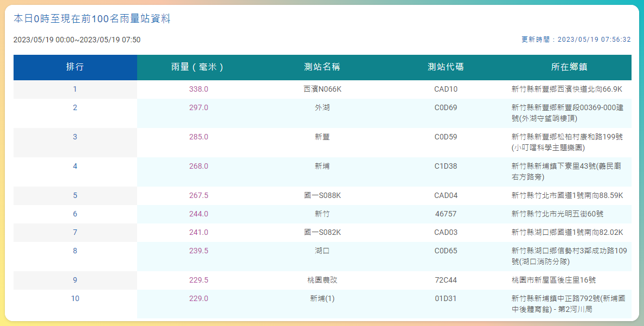Click station code C1D38
This screenshot has height=326, width=644.
446,166
